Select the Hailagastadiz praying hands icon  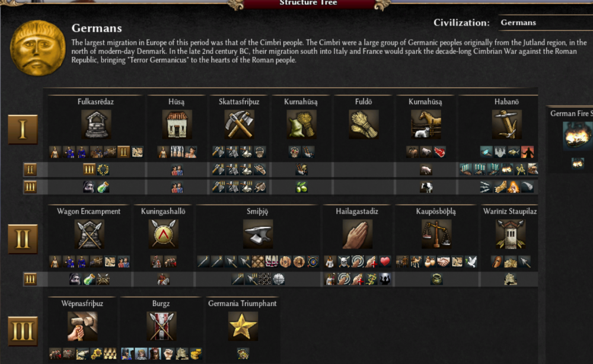[x=358, y=234]
